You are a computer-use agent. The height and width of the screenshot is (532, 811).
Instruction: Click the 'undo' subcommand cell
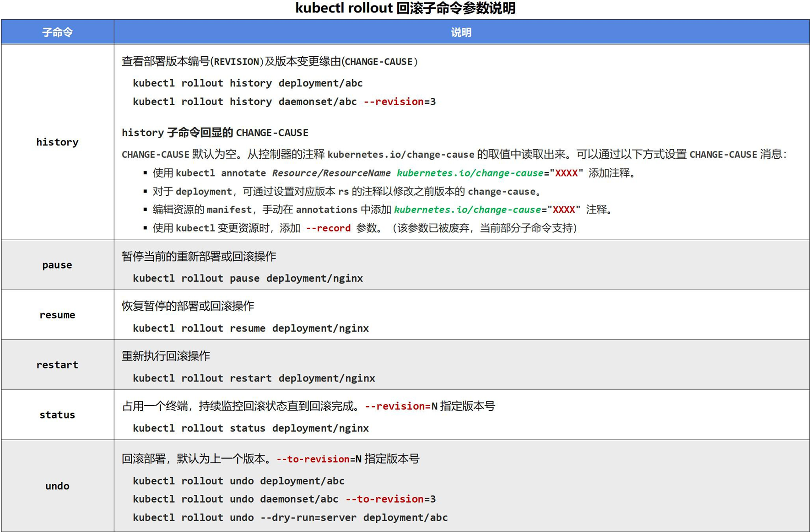[x=58, y=486]
